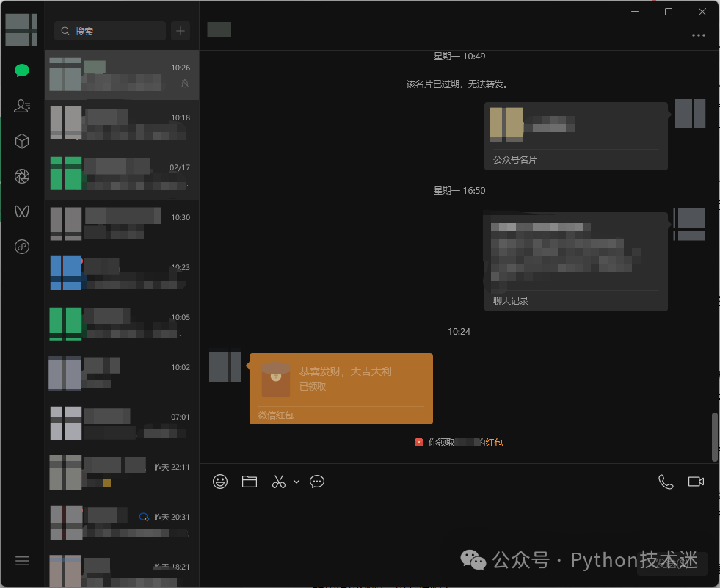Screen dimensions: 720x588
Task: Minimize the WeChat window
Action: [635, 12]
